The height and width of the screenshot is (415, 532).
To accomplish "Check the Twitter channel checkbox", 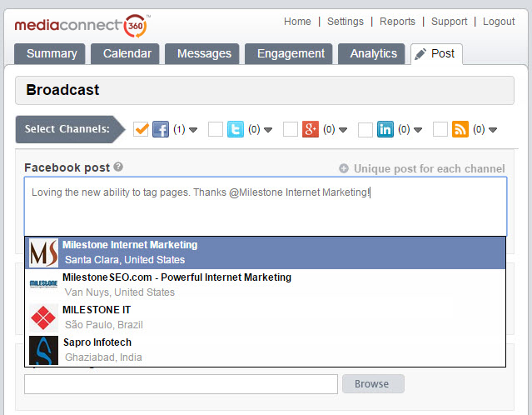I will pos(216,129).
